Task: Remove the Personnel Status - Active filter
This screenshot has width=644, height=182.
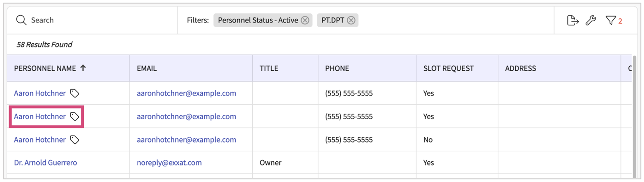Action: [305, 20]
